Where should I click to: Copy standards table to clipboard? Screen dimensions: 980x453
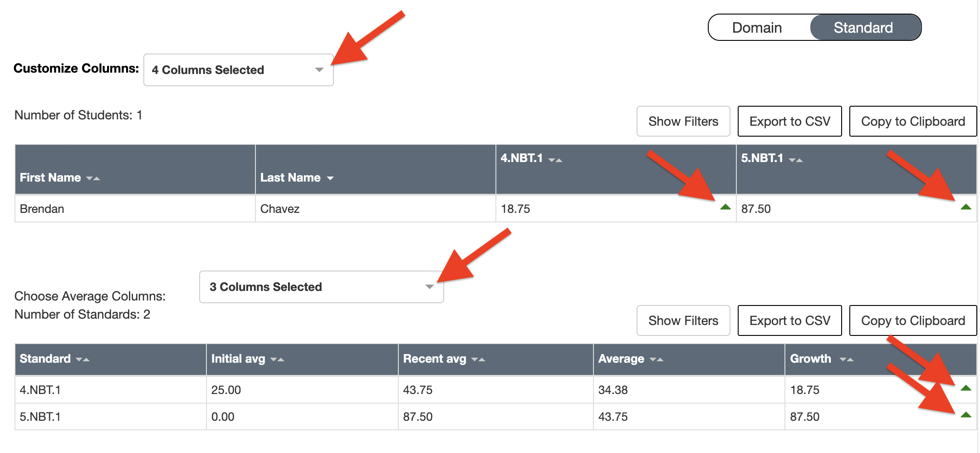click(x=912, y=320)
